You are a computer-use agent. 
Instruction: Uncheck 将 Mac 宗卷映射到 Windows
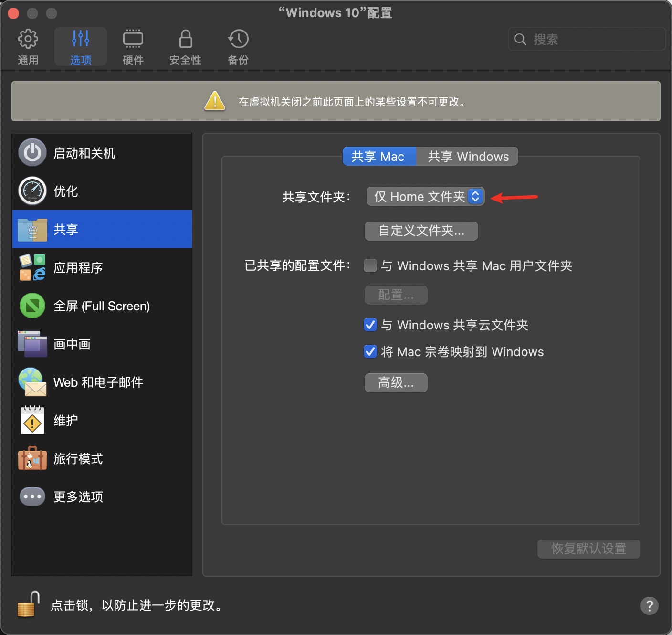[370, 351]
